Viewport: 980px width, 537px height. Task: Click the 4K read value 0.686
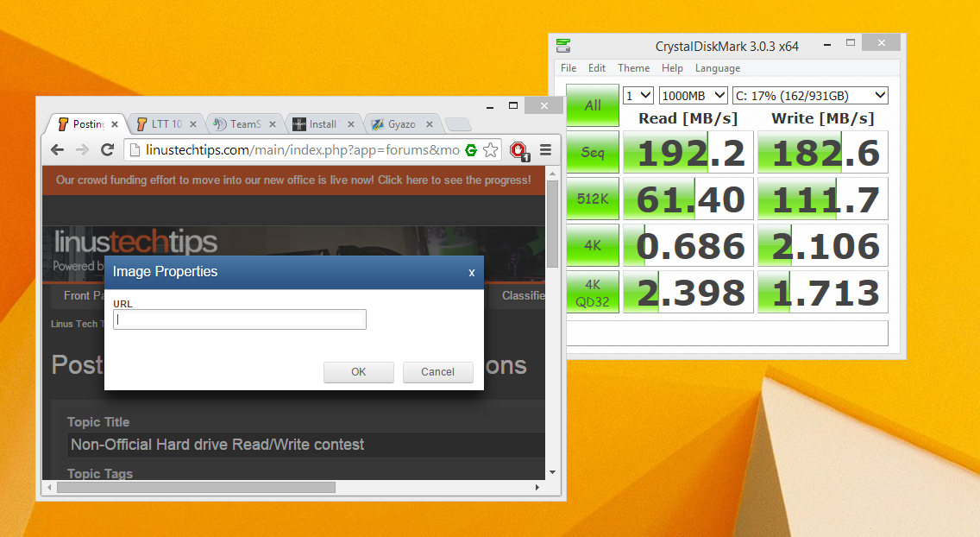click(688, 246)
